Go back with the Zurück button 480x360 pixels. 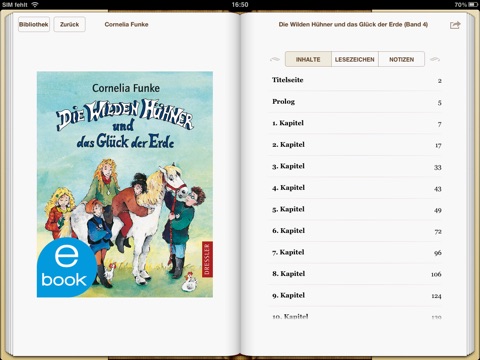tap(69, 24)
